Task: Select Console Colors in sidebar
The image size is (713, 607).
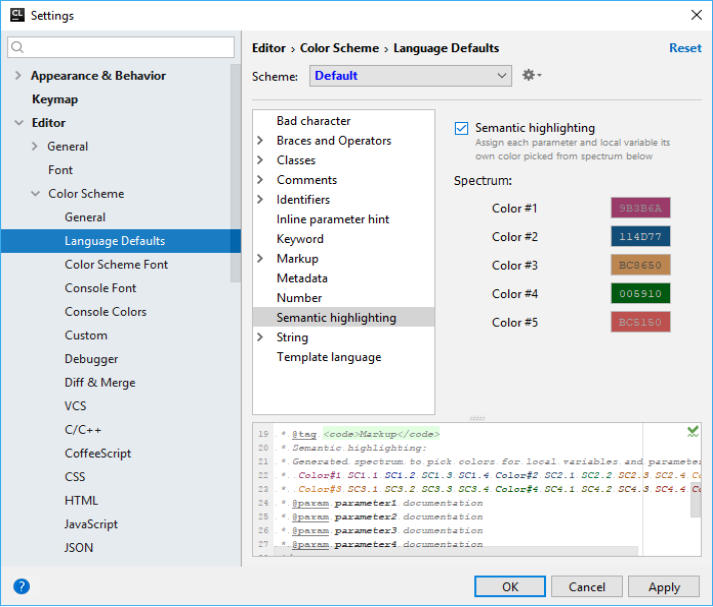Action: coord(105,312)
